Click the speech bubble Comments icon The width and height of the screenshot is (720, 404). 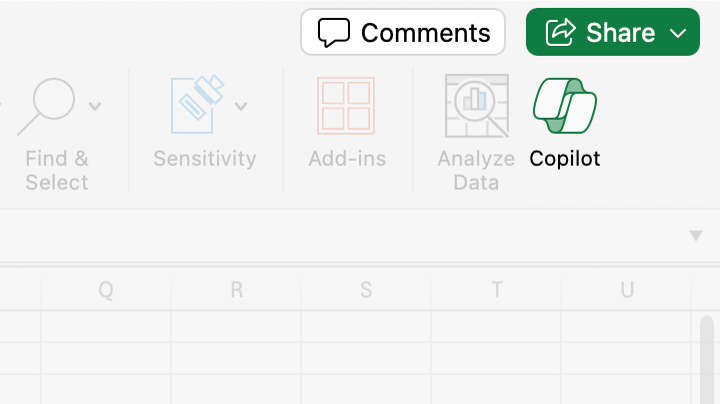(334, 33)
